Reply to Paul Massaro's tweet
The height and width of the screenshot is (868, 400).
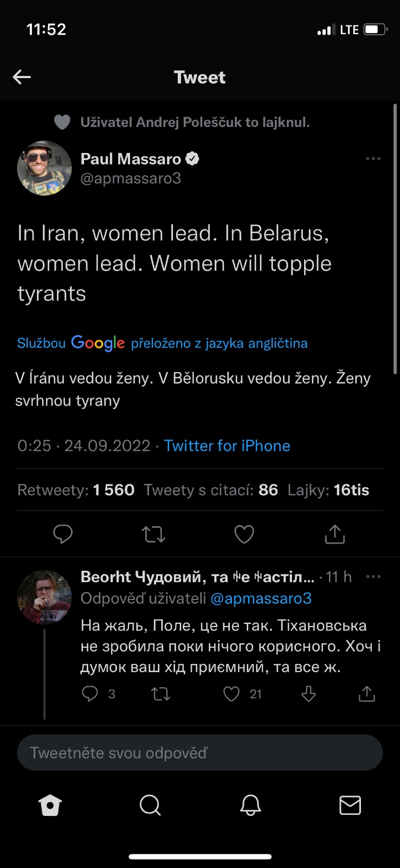point(63,534)
